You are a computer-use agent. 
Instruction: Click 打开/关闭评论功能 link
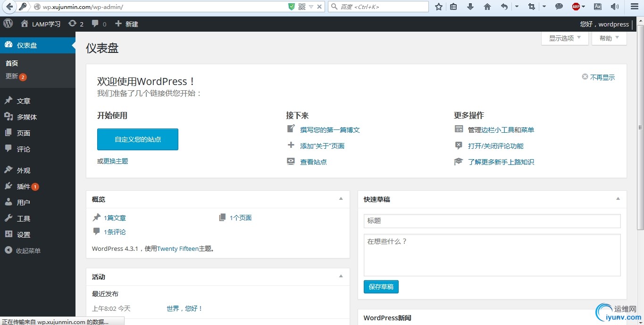point(496,146)
